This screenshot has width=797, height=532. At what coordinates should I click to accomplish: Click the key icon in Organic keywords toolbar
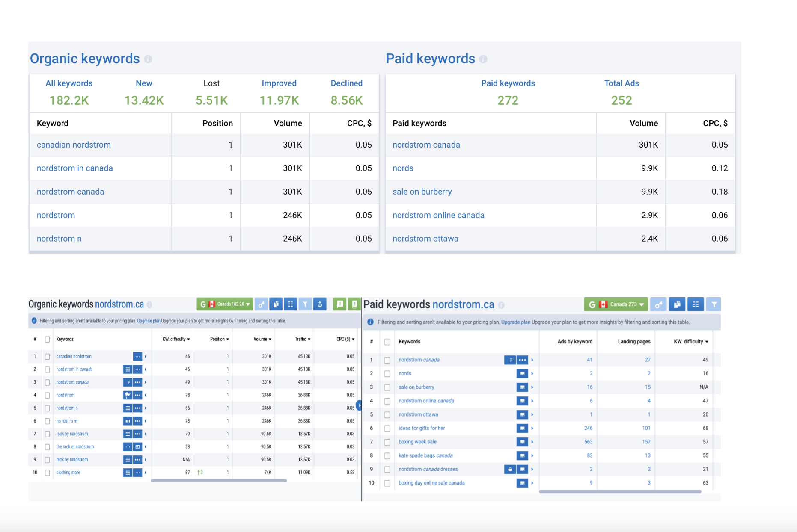pos(261,304)
